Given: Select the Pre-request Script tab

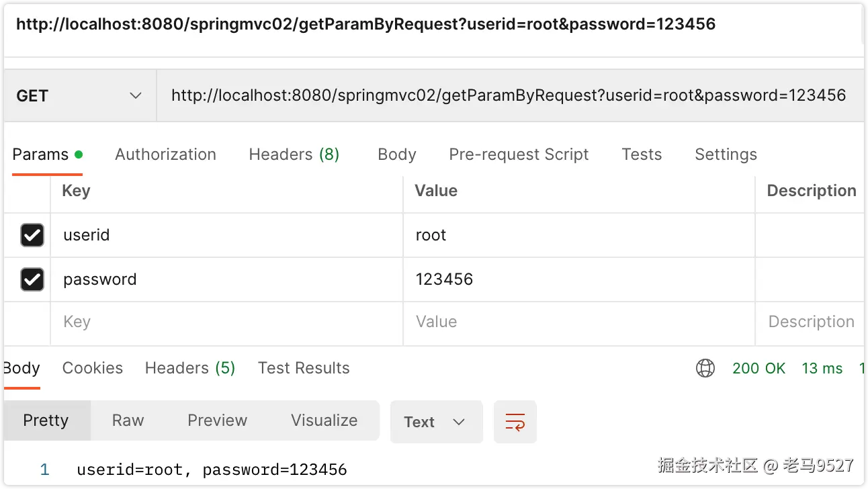Looking at the screenshot, I should coord(518,154).
